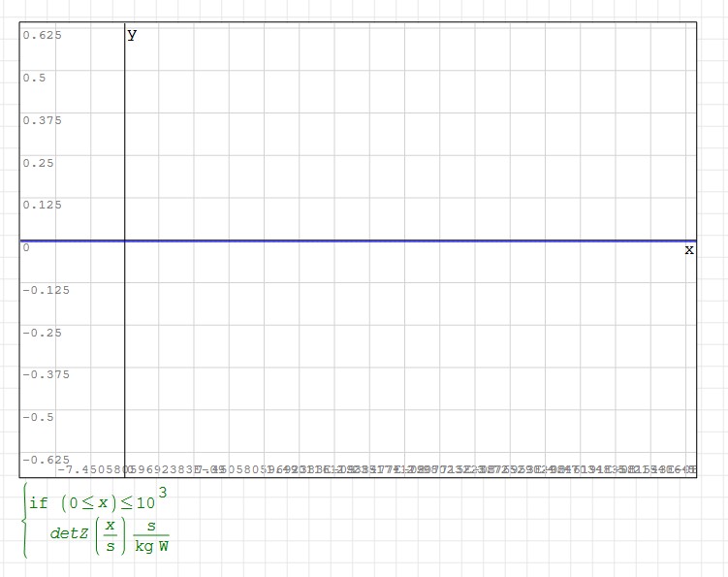Select the -0.25 axis tick value

point(42,333)
